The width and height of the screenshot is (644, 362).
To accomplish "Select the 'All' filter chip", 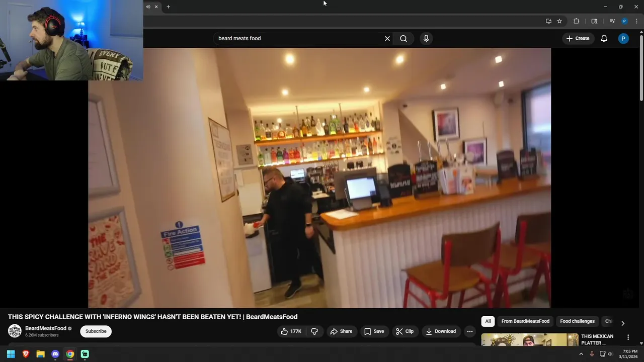I will click(x=488, y=321).
